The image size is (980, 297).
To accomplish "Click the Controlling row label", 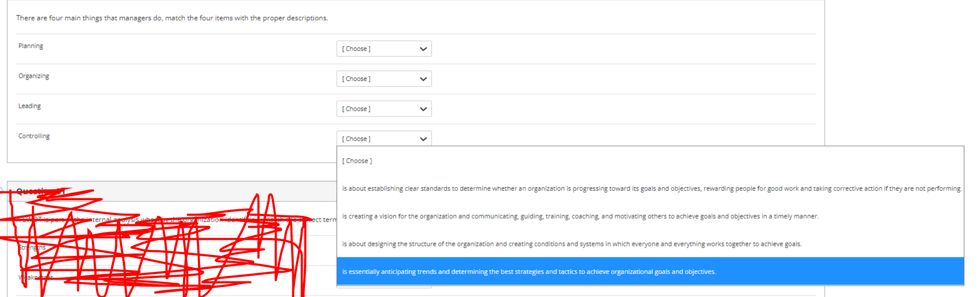I will coord(34,136).
